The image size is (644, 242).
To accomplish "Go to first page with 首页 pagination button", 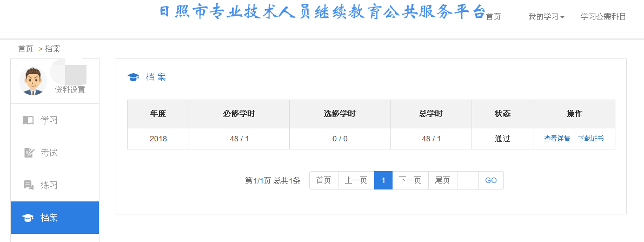I will tap(323, 180).
